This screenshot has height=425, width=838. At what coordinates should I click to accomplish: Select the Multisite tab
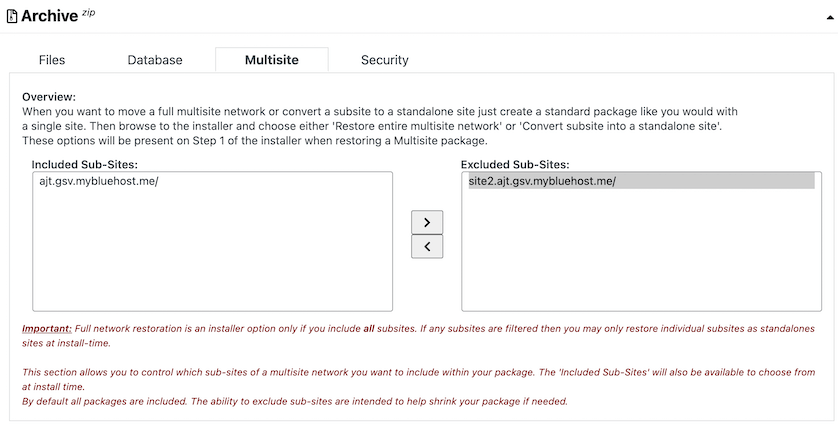tap(271, 60)
